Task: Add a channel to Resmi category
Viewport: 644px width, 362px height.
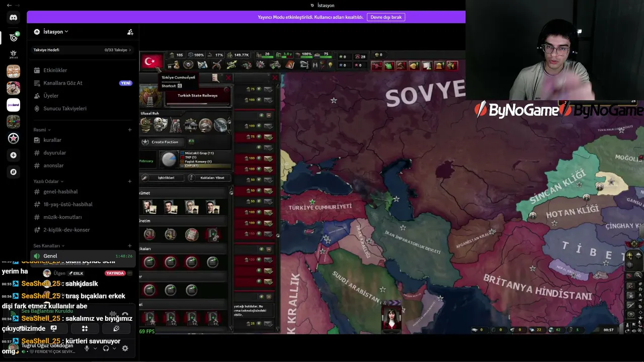Action: point(130,130)
